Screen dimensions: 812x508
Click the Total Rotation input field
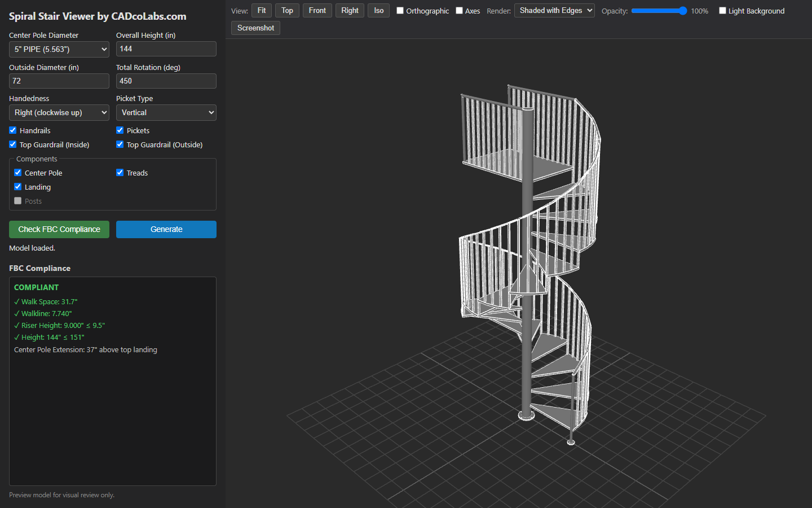pyautogui.click(x=166, y=81)
